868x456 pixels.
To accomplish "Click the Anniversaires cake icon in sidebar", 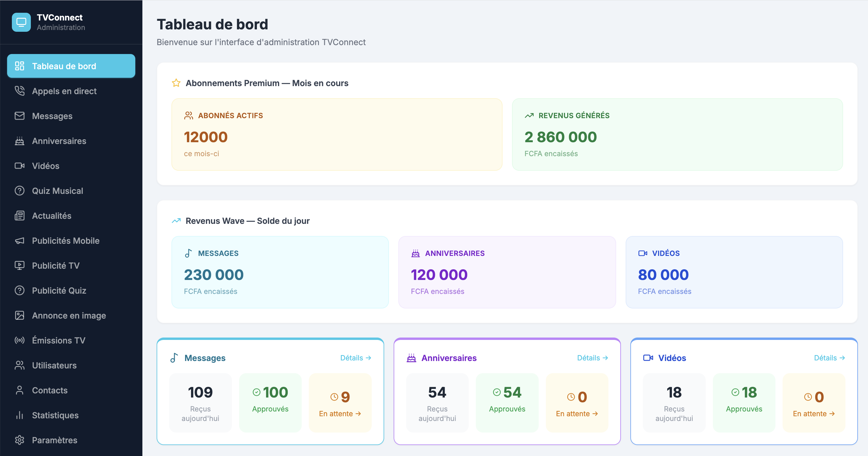I will click(x=20, y=141).
